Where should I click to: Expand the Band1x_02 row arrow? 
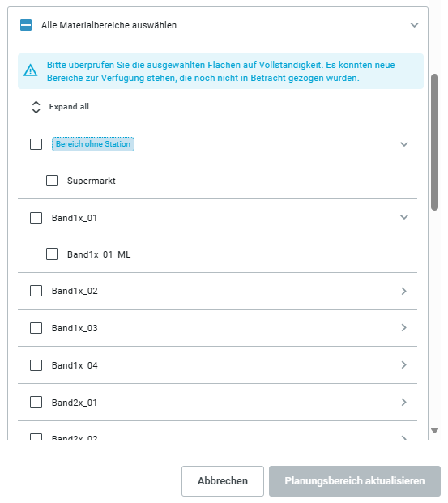tap(404, 291)
